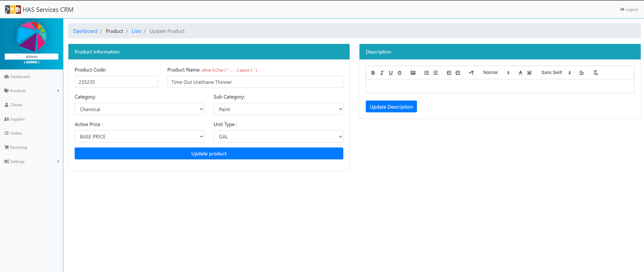644x272 pixels.
Task: Apply bullet list in description editor
Action: 435,73
